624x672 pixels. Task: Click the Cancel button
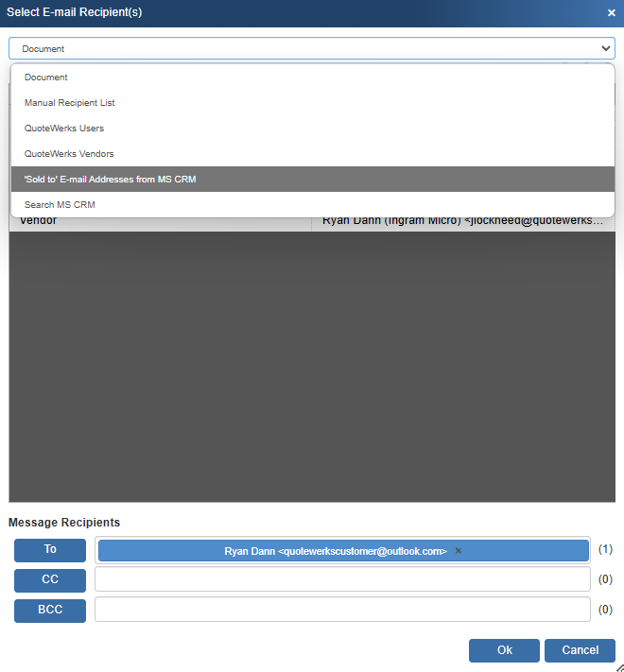[x=580, y=650]
